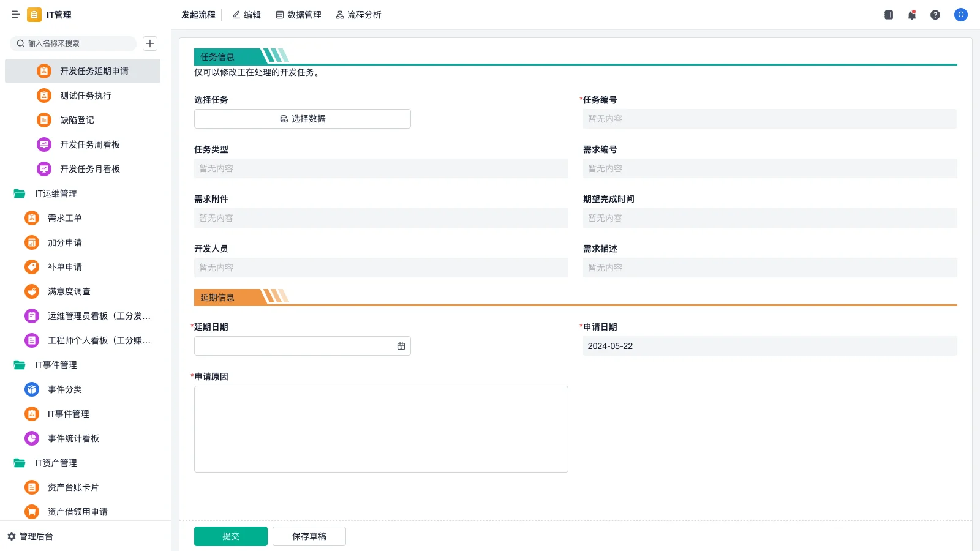The height and width of the screenshot is (551, 980).
Task: Open 管理后台 settings at the bottom
Action: (x=31, y=536)
